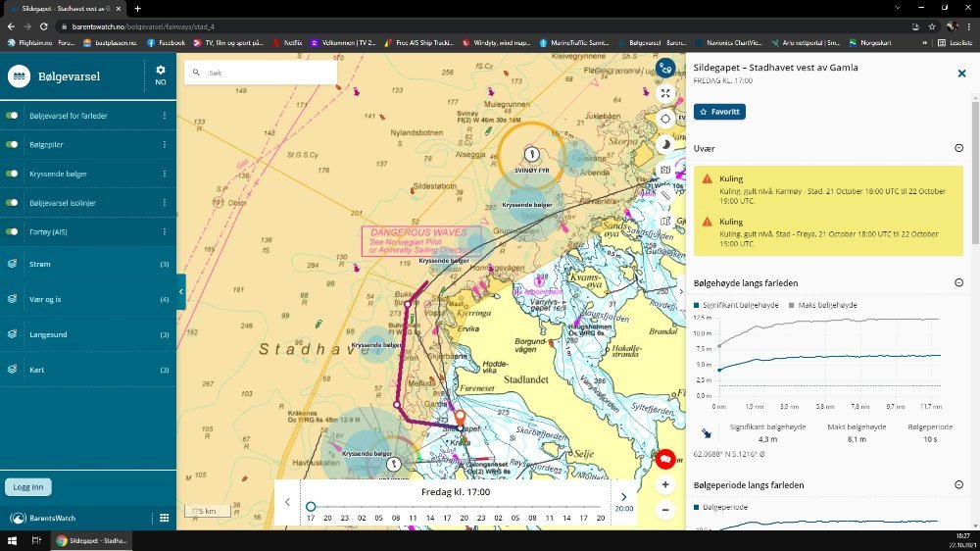Open the Leseliste reading list
Image resolution: width=980 pixels, height=551 pixels.
(x=955, y=42)
